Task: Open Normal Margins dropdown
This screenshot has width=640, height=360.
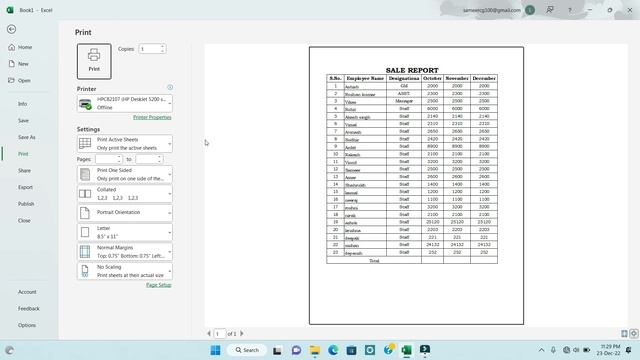Action: pyautogui.click(x=124, y=252)
